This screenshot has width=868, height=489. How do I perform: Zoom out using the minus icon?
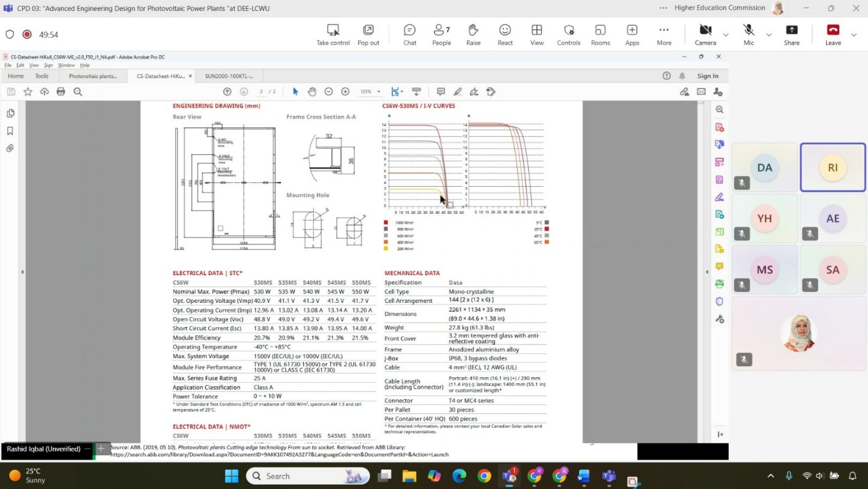(328, 92)
